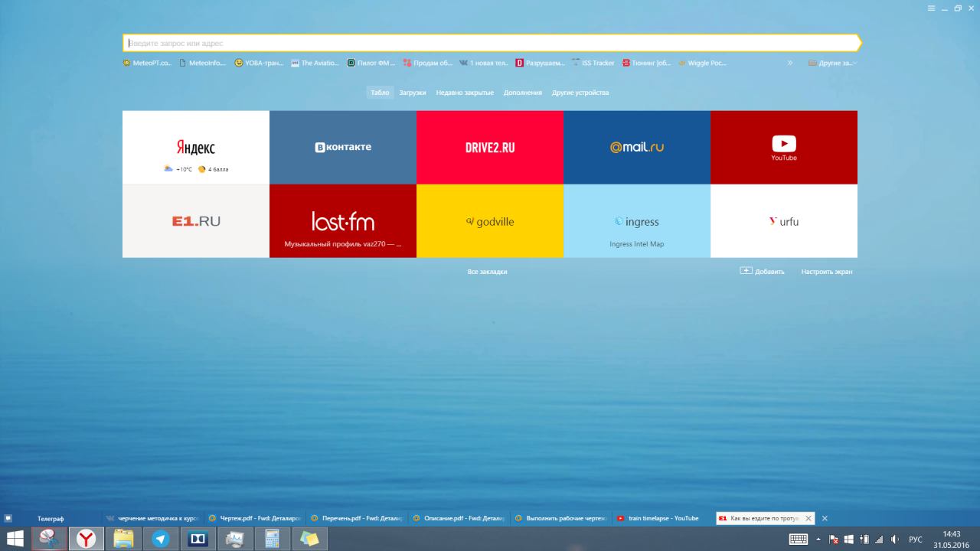Open the Windows Start menu
This screenshot has height=551, width=980.
pos(15,539)
